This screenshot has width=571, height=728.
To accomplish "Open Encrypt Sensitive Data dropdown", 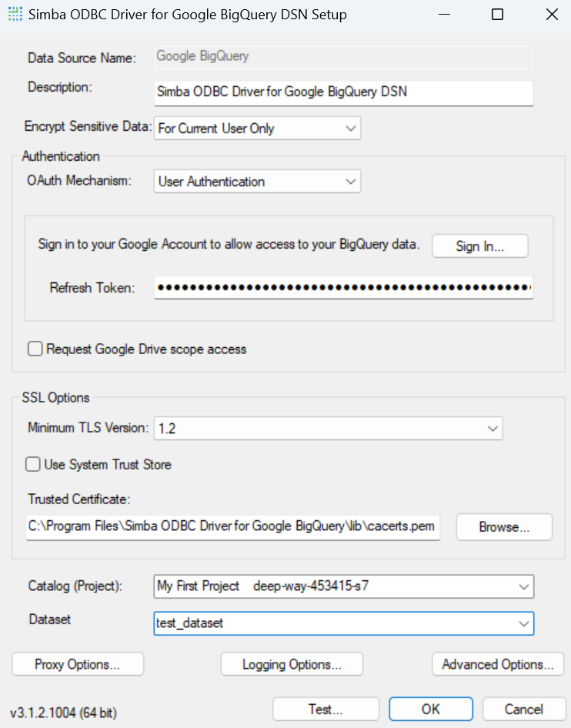I will [x=257, y=129].
